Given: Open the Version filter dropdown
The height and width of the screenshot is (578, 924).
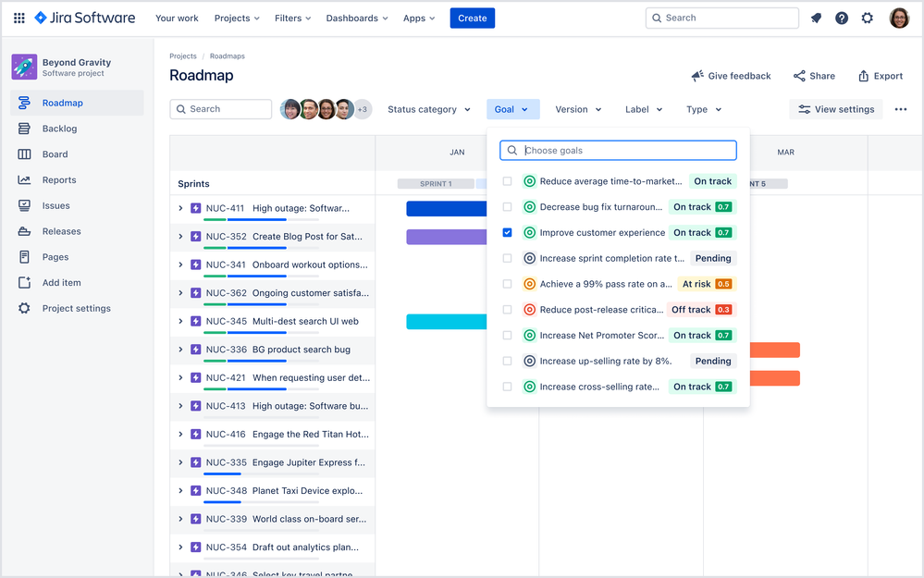Looking at the screenshot, I should 578,109.
